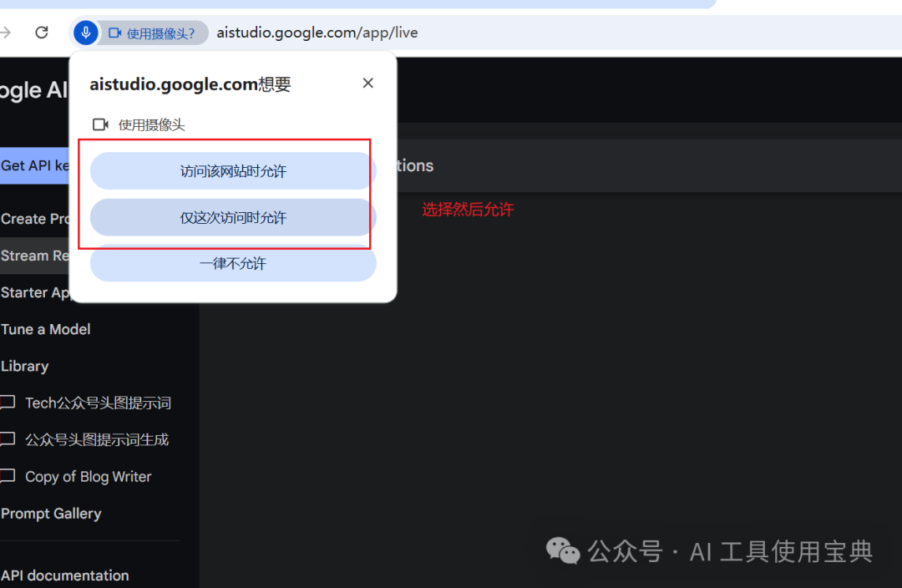Open Tech公众号头图提示词 library entry
This screenshot has height=588, width=902.
click(x=98, y=403)
